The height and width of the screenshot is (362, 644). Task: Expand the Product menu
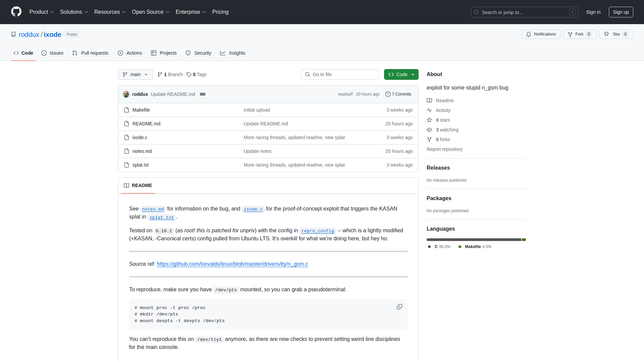pos(42,12)
